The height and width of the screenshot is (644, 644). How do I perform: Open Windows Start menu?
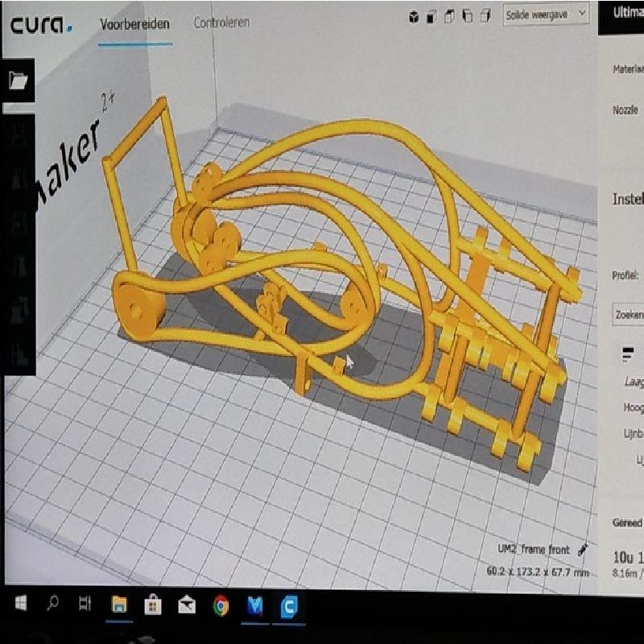[20, 604]
